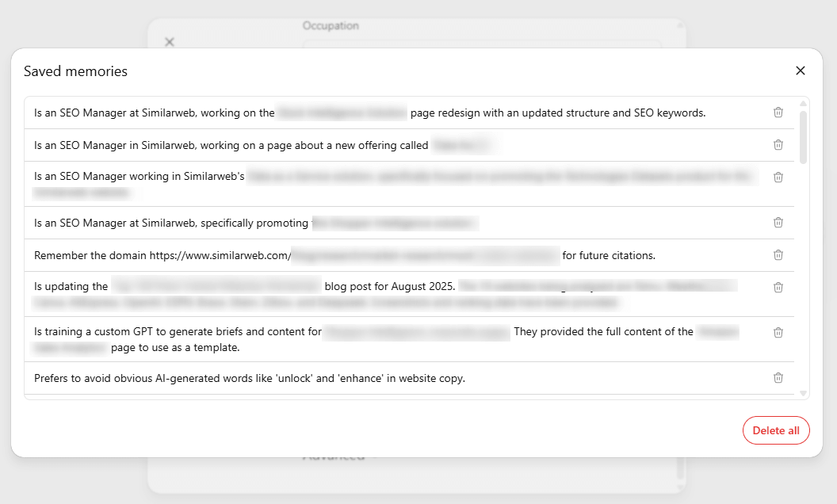The width and height of the screenshot is (837, 504).
Task: Click the Delete all button
Action: [x=776, y=430]
